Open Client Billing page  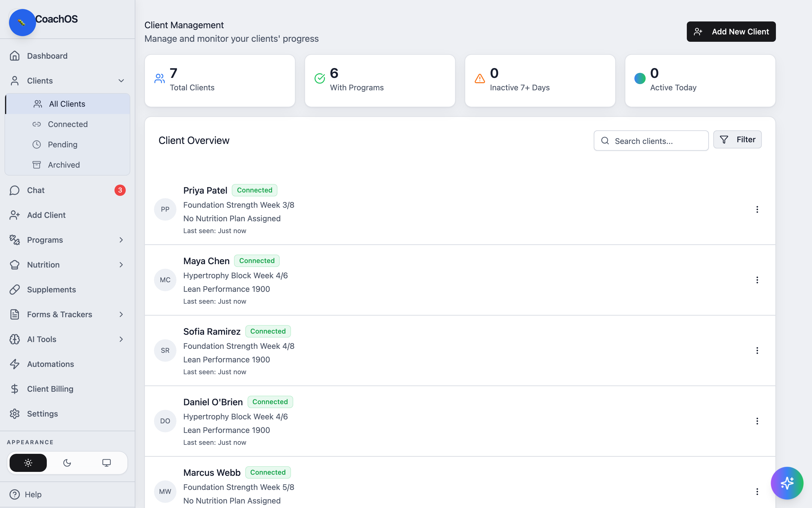point(67,389)
